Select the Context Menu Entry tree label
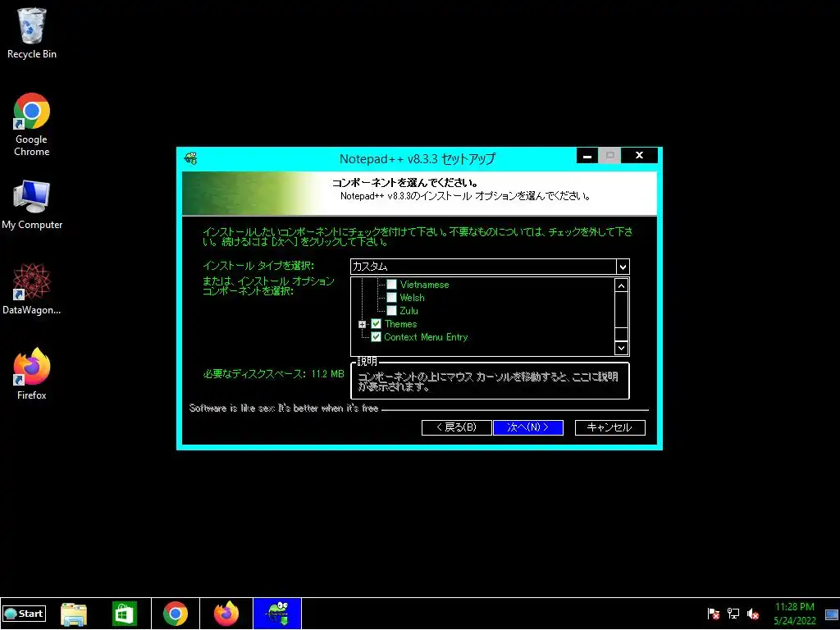The width and height of the screenshot is (840, 630). (426, 337)
